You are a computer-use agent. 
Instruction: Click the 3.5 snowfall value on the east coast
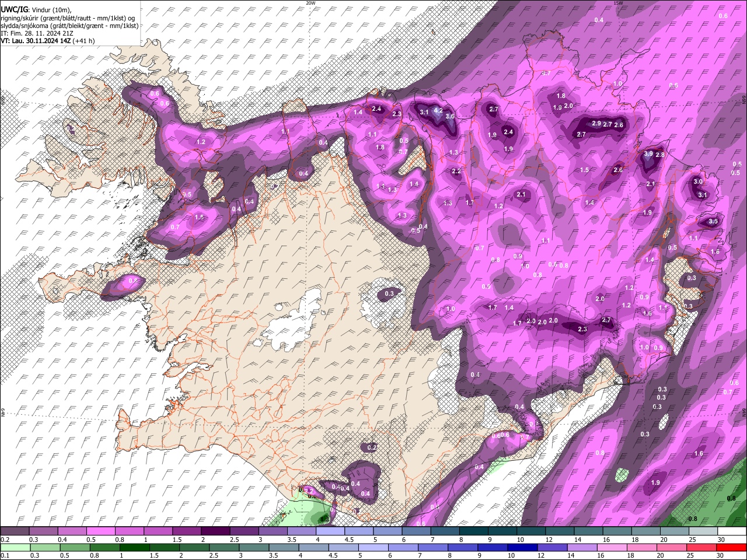[x=713, y=222]
